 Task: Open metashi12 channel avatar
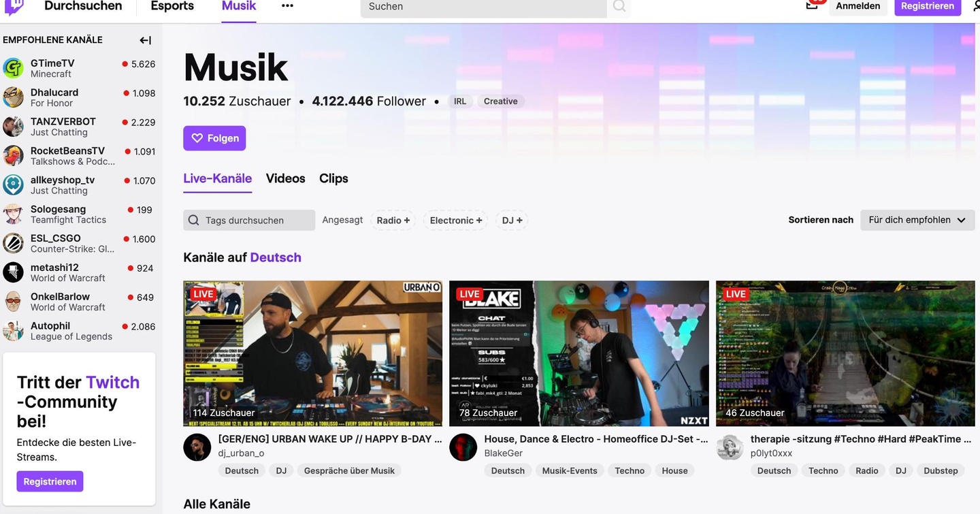coord(13,272)
